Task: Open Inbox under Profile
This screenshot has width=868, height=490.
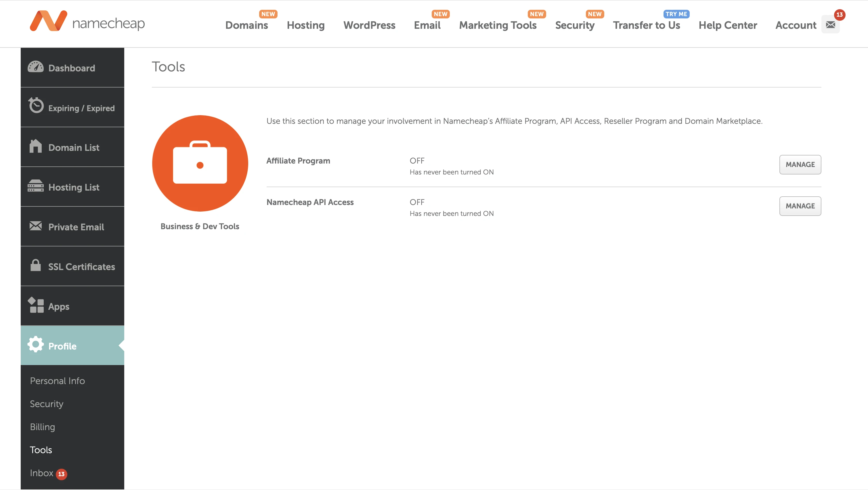Action: point(41,473)
